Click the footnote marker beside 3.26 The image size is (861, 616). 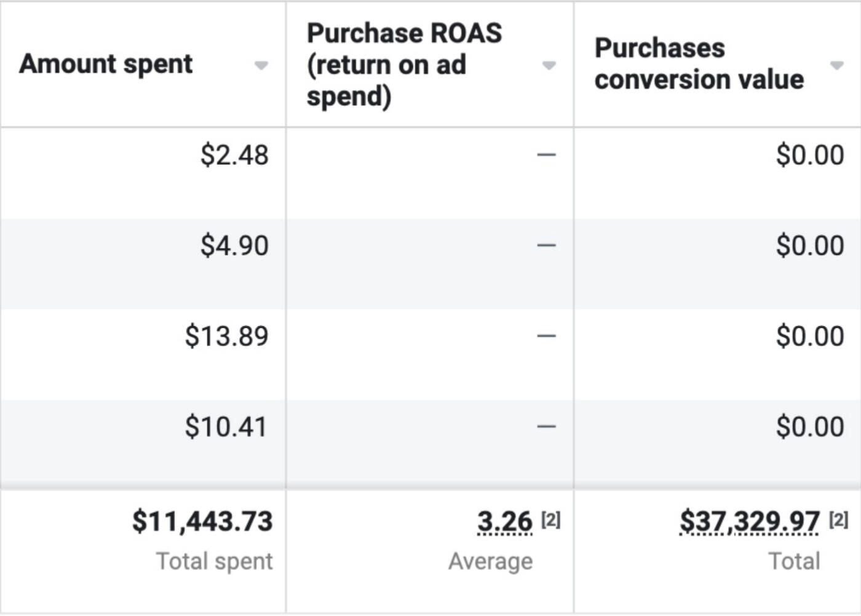550,520
